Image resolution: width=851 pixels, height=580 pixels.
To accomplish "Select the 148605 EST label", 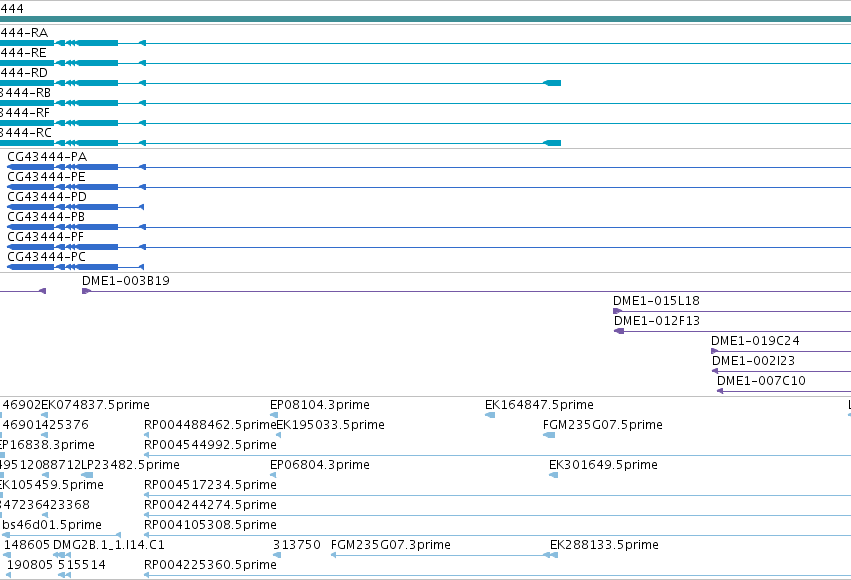I will point(27,545).
